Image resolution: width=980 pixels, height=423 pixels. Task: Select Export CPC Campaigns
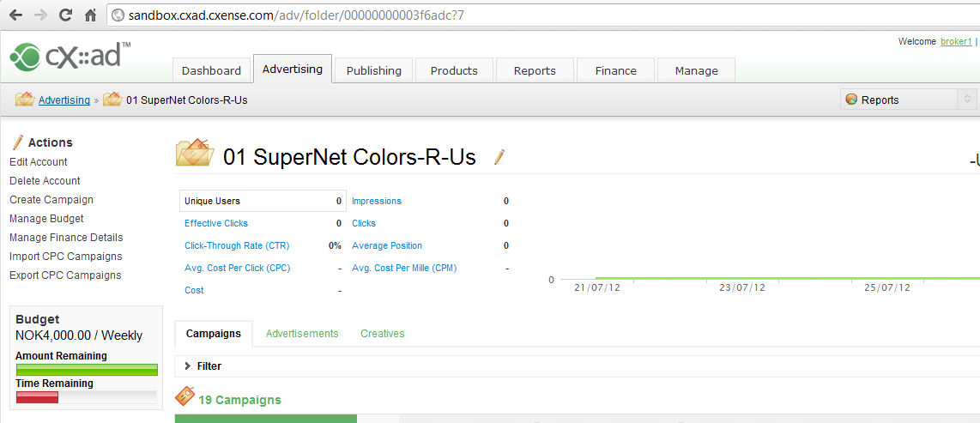65,275
